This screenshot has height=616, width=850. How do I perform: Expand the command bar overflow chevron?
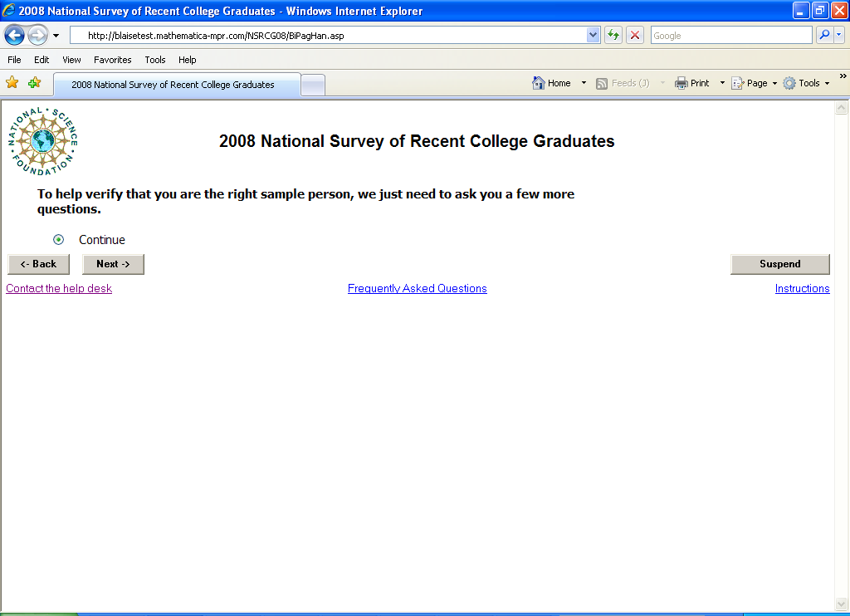pos(843,76)
